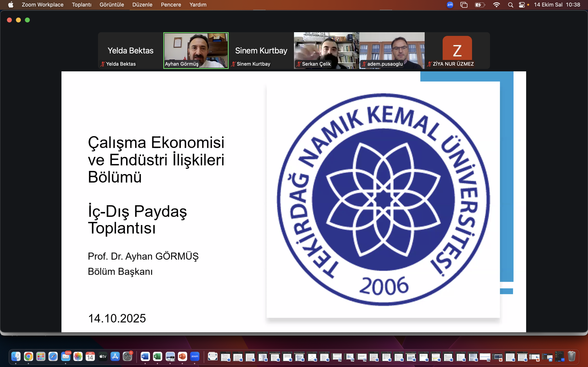
Task: Click the battery charging status icon
Action: (x=480, y=5)
